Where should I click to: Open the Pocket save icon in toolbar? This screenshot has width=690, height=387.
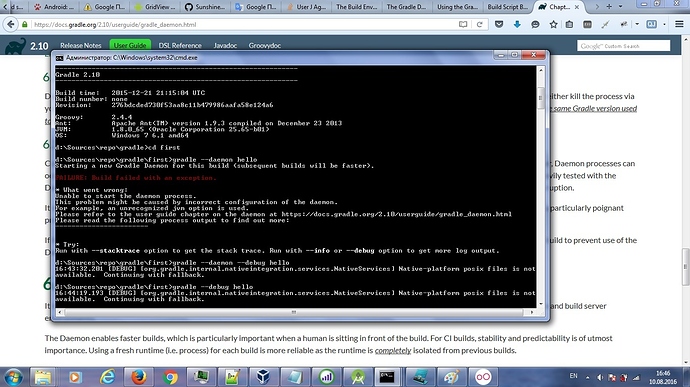(499, 25)
